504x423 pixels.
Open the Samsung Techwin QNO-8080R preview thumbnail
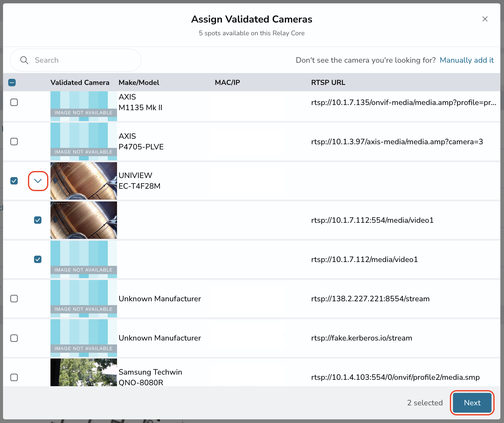(84, 372)
